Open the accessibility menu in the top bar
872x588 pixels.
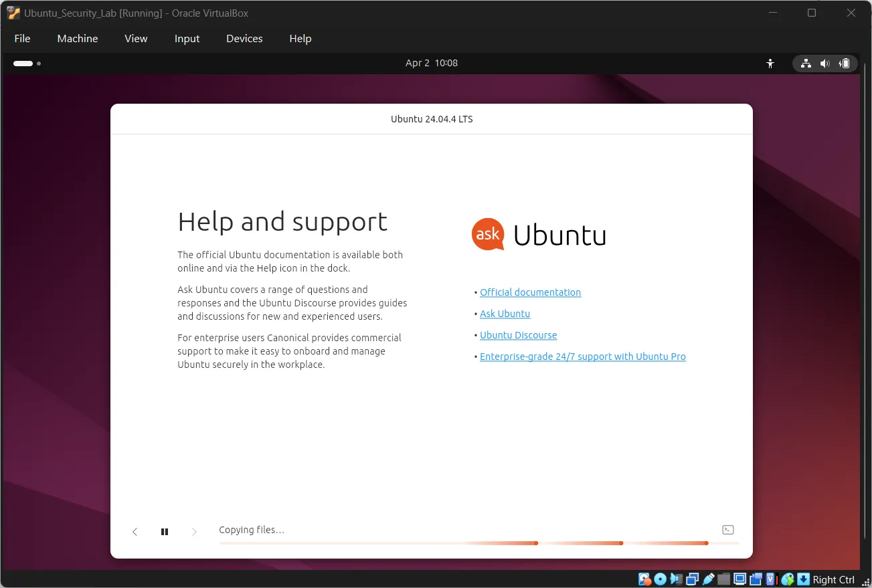point(770,63)
